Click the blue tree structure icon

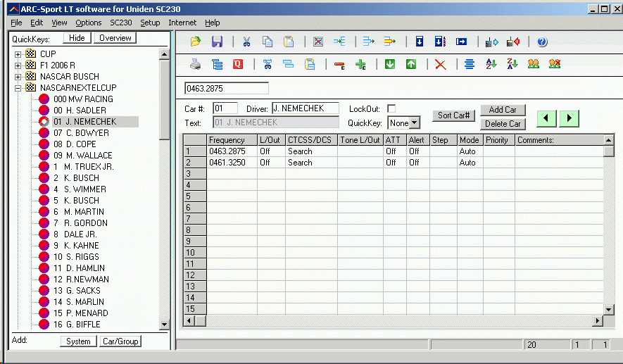pyautogui.click(x=217, y=64)
